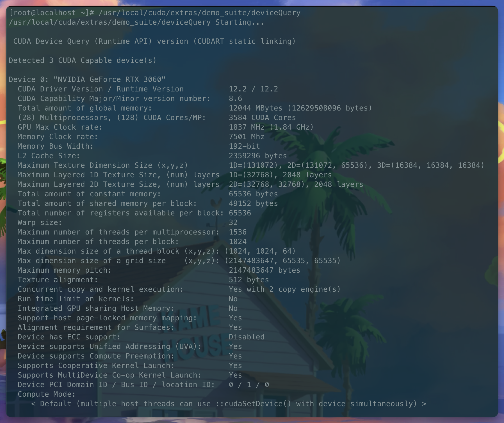This screenshot has height=423, width=504.
Task: Click 'Yes with 2 copy engine(s)' value
Action: (x=285, y=289)
